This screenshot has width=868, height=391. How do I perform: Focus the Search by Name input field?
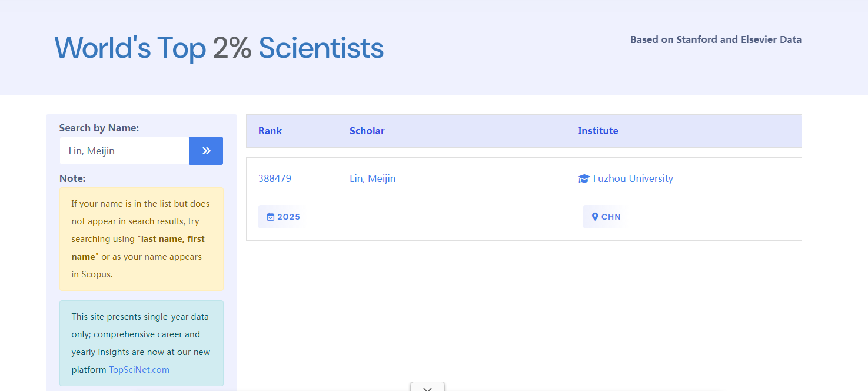pyautogui.click(x=124, y=151)
